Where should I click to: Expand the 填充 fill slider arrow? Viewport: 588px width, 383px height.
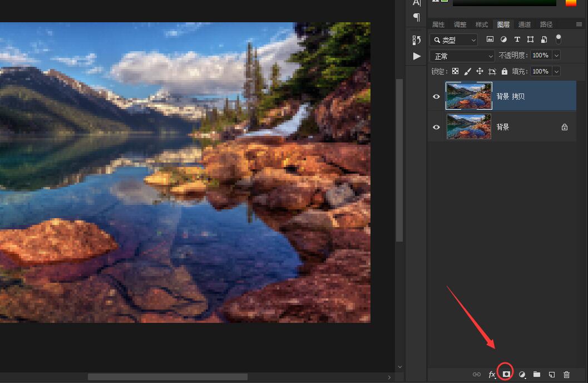[x=556, y=71]
